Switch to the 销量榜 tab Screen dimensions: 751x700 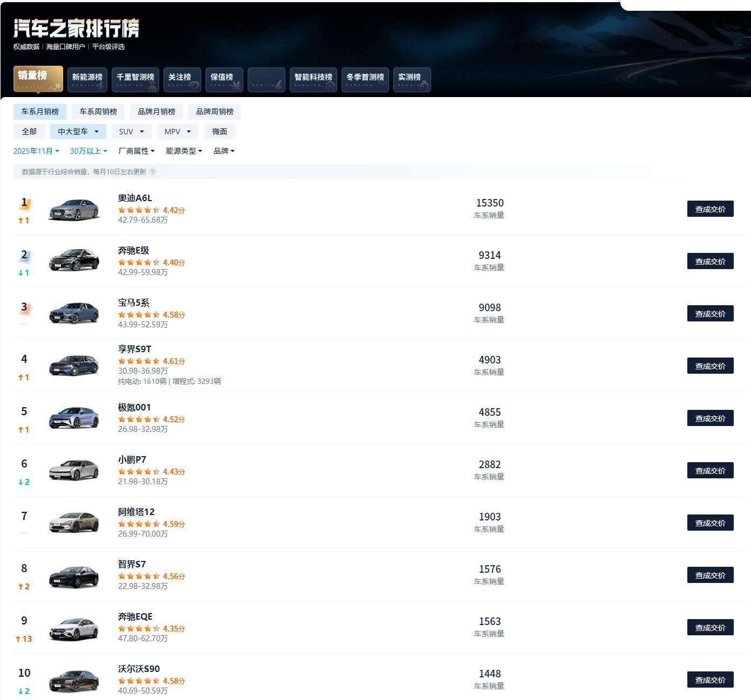[x=37, y=79]
